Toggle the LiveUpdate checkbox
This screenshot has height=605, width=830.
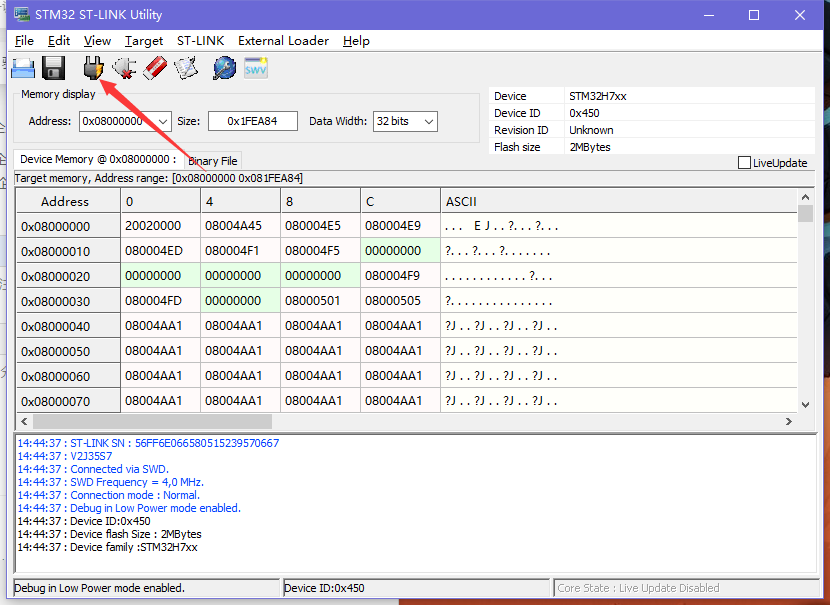click(744, 162)
